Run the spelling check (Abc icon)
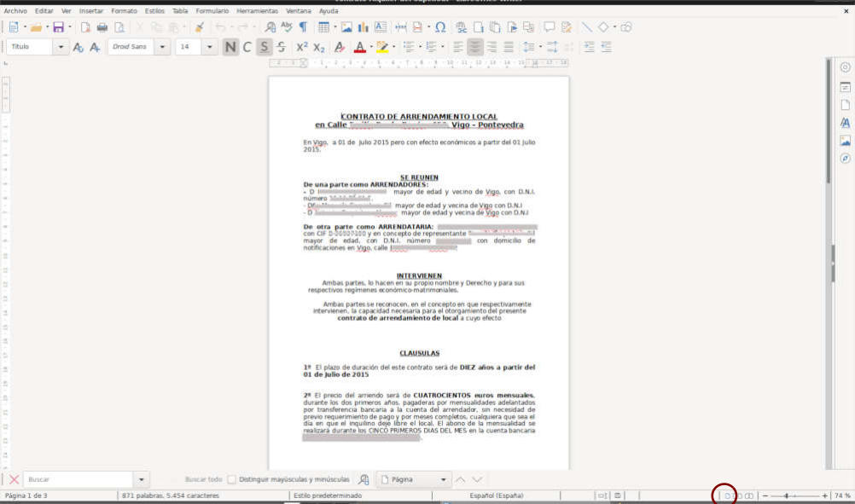The height and width of the screenshot is (504, 855). coord(287,27)
